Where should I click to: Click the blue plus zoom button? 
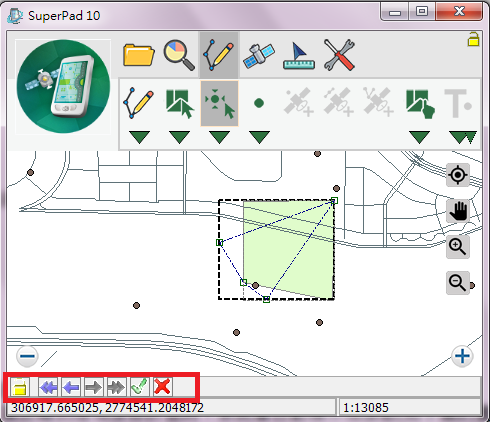point(462,356)
